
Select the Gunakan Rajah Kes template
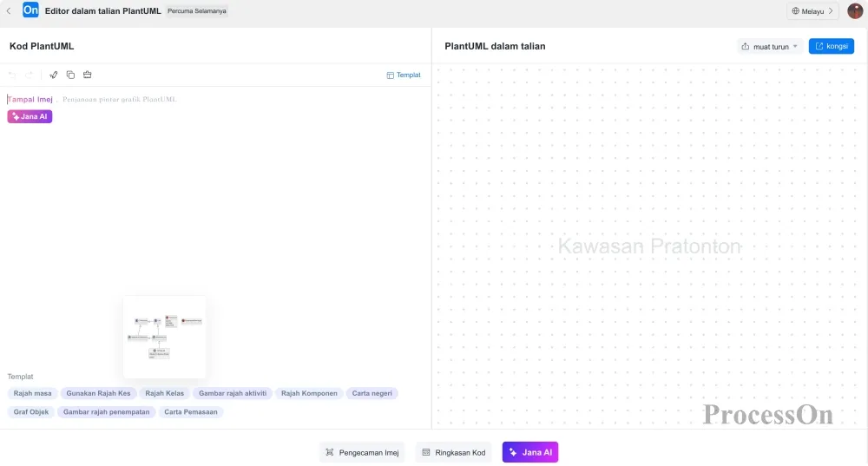99,393
